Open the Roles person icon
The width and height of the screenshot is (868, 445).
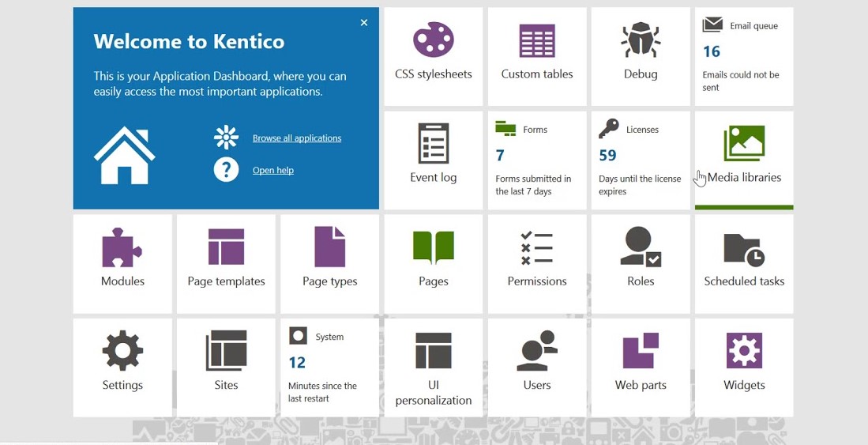pyautogui.click(x=641, y=247)
